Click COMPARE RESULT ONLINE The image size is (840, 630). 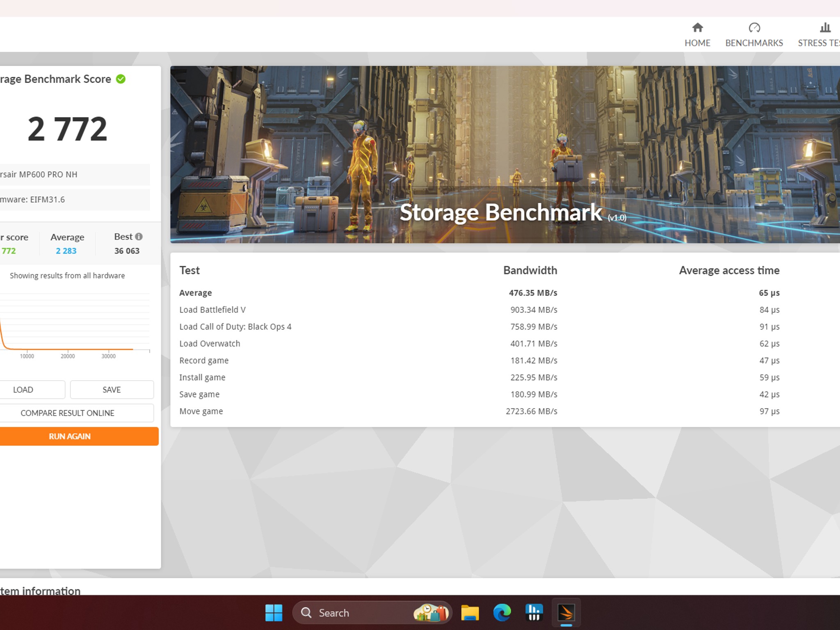(77, 413)
